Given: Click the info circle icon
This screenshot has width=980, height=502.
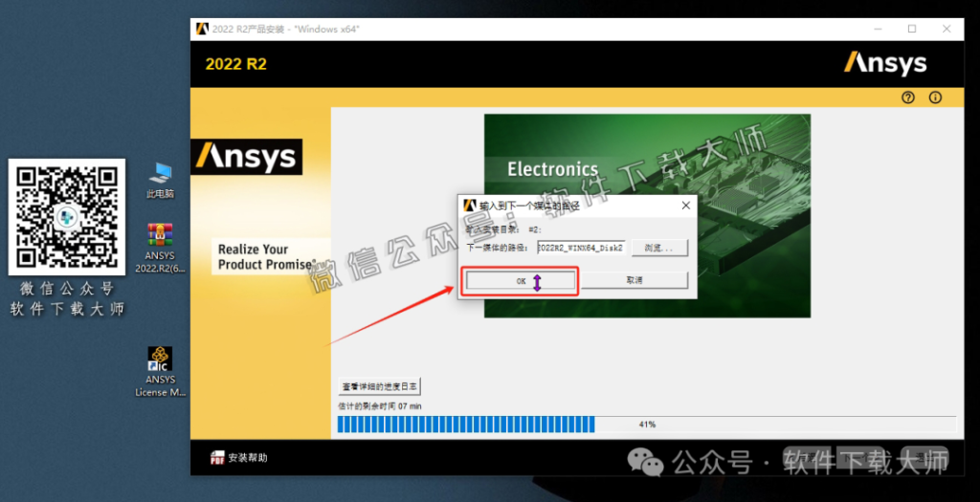Looking at the screenshot, I should 935,98.
